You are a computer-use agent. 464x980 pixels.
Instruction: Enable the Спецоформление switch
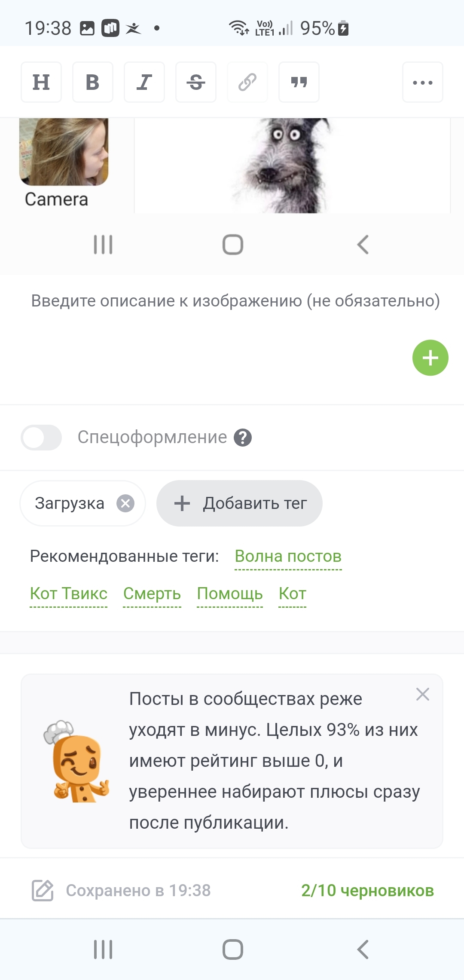tap(41, 438)
